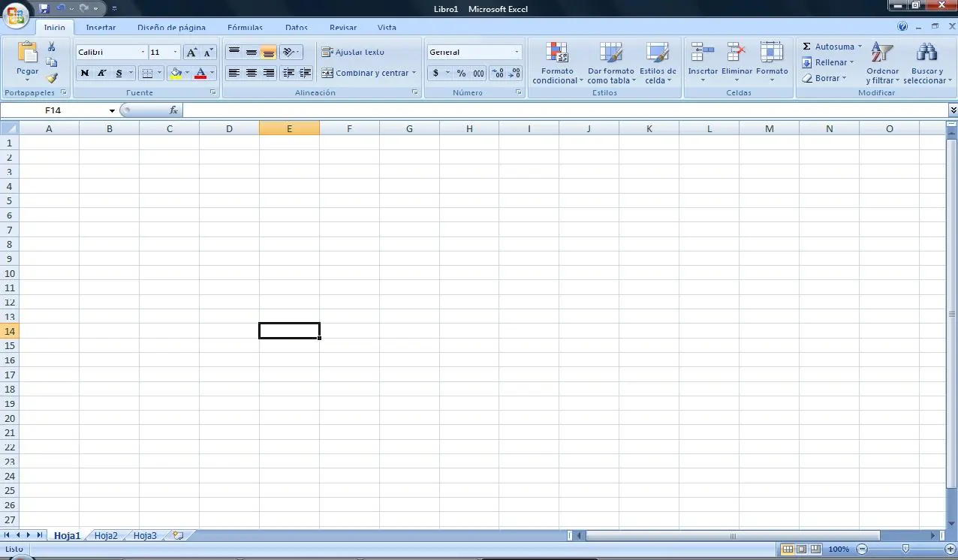Toggle italic K formatting
The width and height of the screenshot is (958, 560).
pyautogui.click(x=101, y=74)
